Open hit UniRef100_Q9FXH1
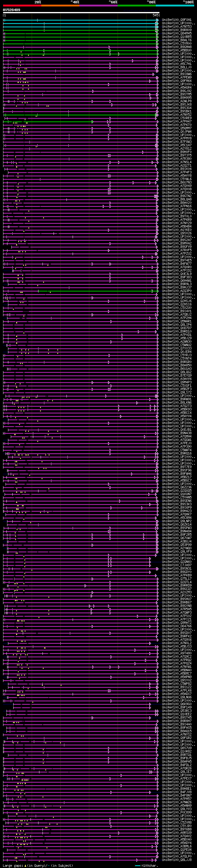Image resolution: width=197 pixels, height=868 pixels. click(177, 20)
